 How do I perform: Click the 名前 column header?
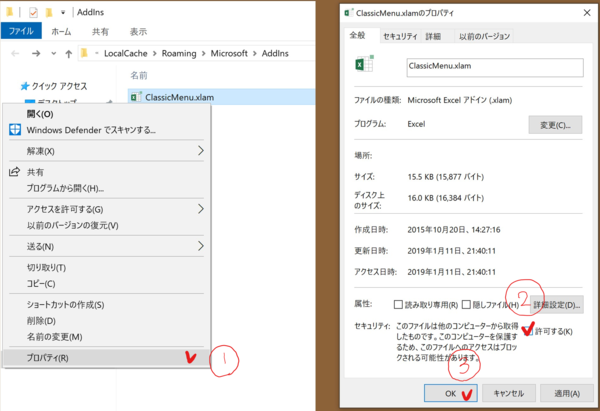click(139, 75)
